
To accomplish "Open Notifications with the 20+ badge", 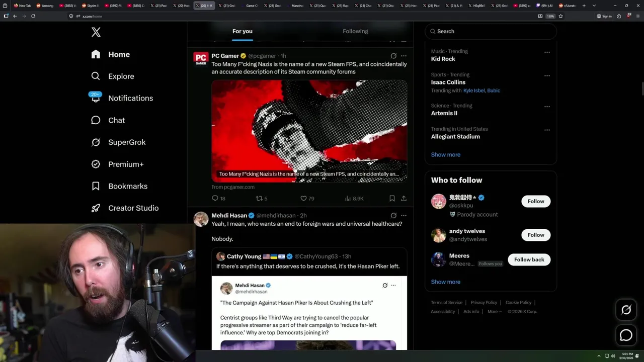I will coord(121,98).
